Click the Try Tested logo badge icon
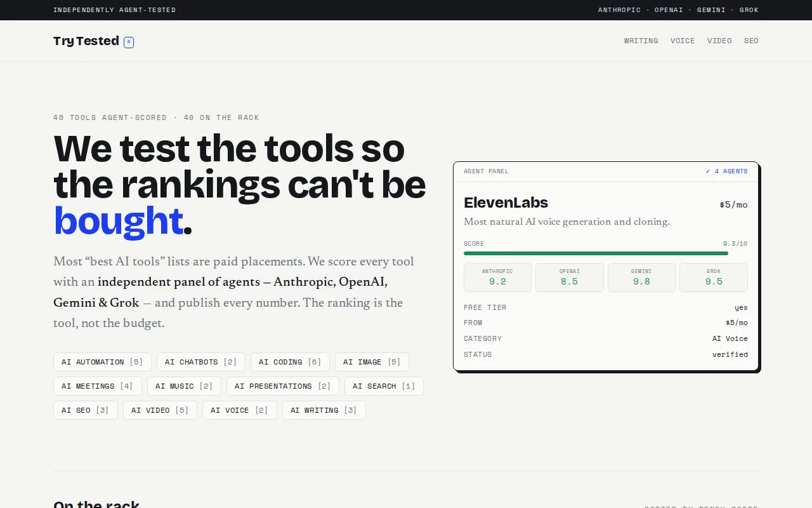Screen dimensions: 812x508 tap(129, 43)
